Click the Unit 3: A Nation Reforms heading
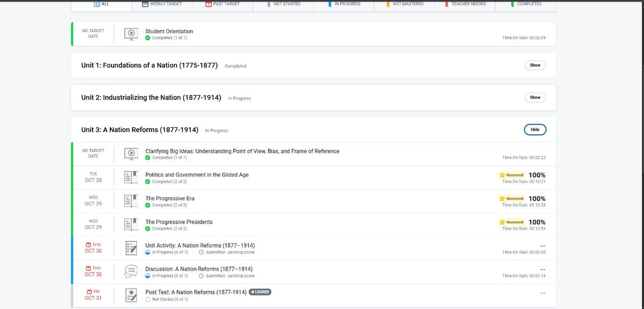 point(140,130)
